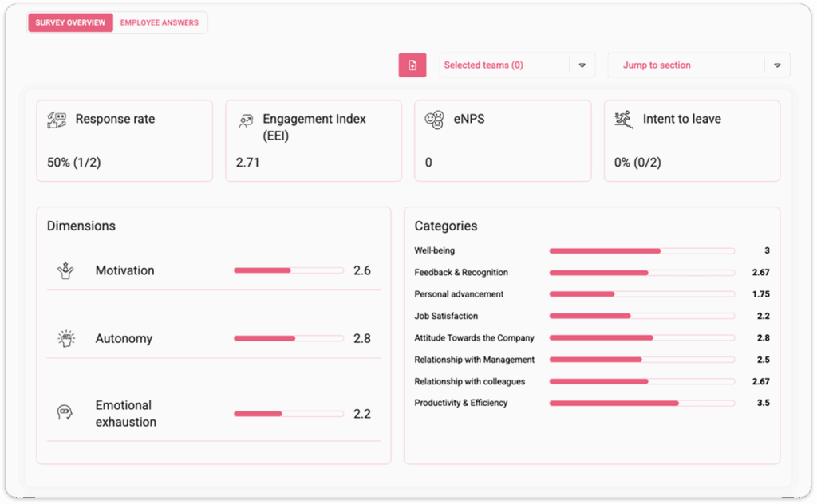This screenshot has height=504, width=817.
Task: Expand the Jump to section dropdown
Action: (698, 65)
